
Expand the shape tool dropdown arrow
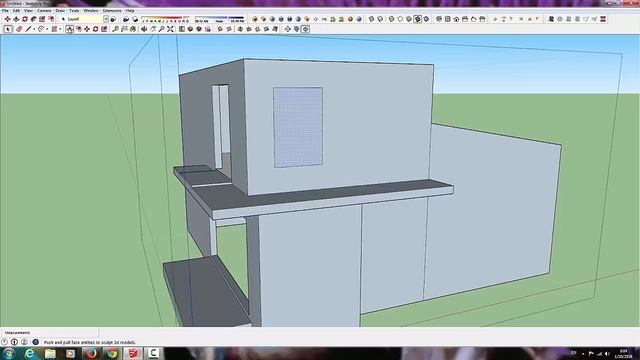click(60, 29)
